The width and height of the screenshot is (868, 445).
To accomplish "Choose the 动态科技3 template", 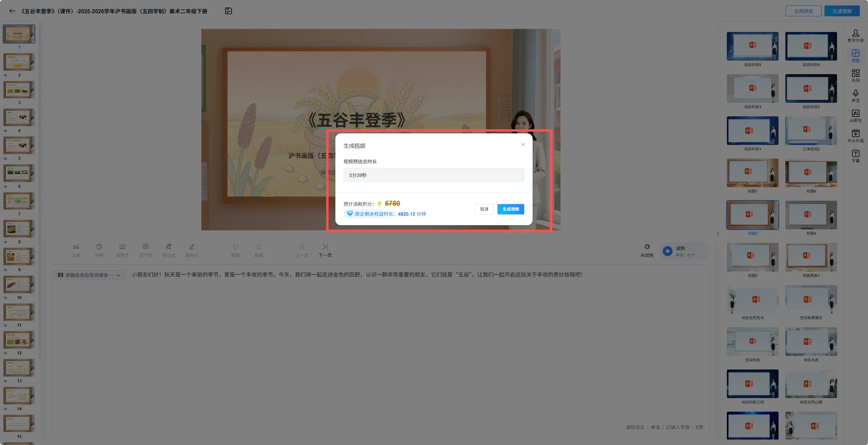I will pyautogui.click(x=752, y=88).
